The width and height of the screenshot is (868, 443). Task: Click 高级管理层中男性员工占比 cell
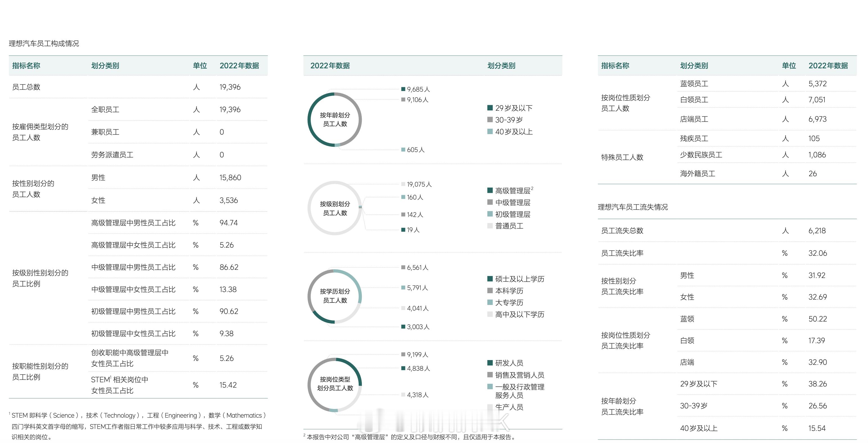133,223
